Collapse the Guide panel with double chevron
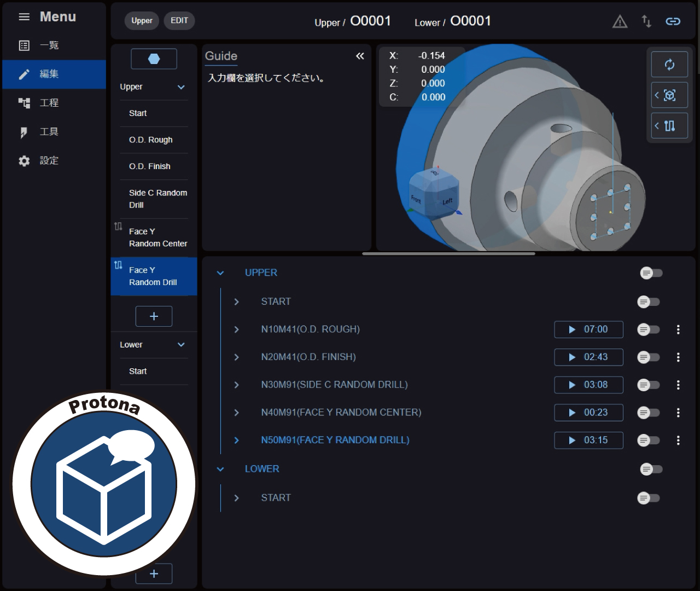This screenshot has width=700, height=591. 360,56
